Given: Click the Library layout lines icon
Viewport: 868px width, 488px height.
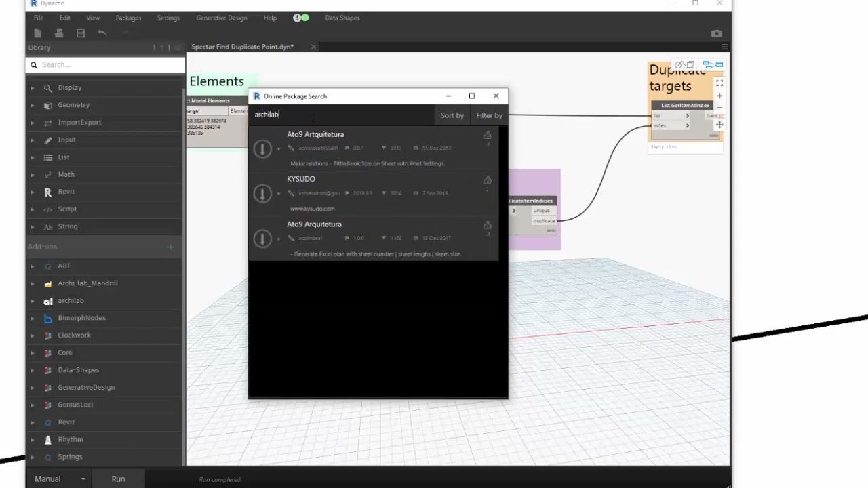Looking at the screenshot, I should click(x=177, y=47).
